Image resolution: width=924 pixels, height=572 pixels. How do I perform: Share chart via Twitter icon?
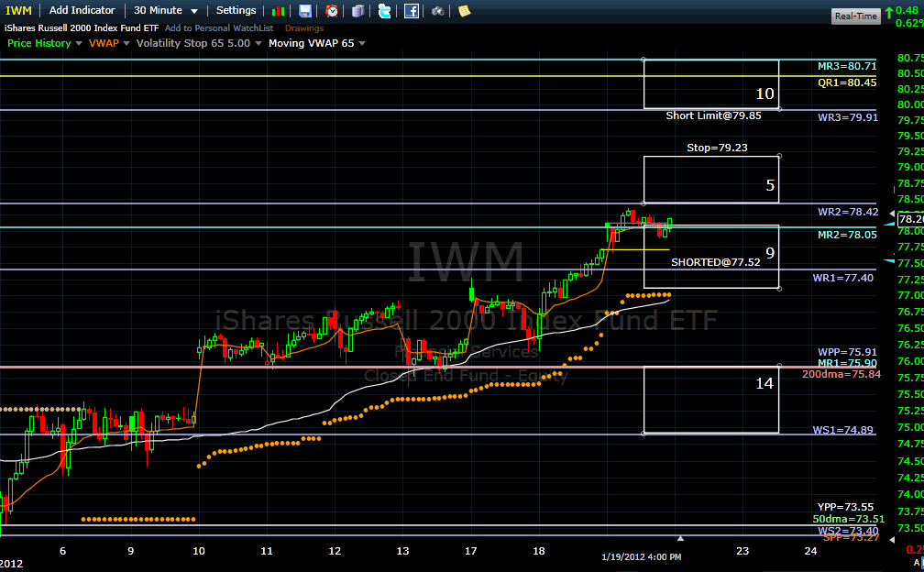point(384,11)
